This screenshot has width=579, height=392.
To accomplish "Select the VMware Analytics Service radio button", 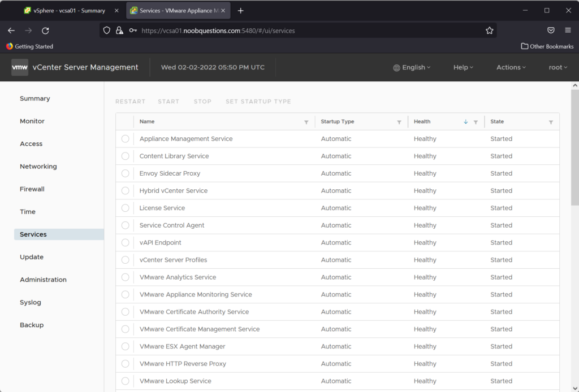I will pos(125,277).
